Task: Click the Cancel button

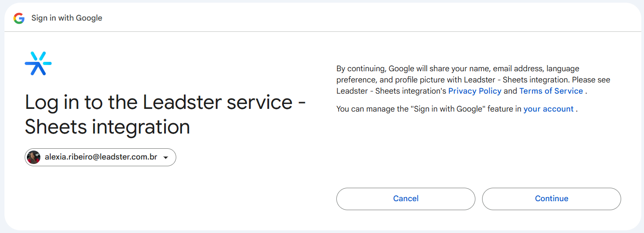Action: pos(406,198)
